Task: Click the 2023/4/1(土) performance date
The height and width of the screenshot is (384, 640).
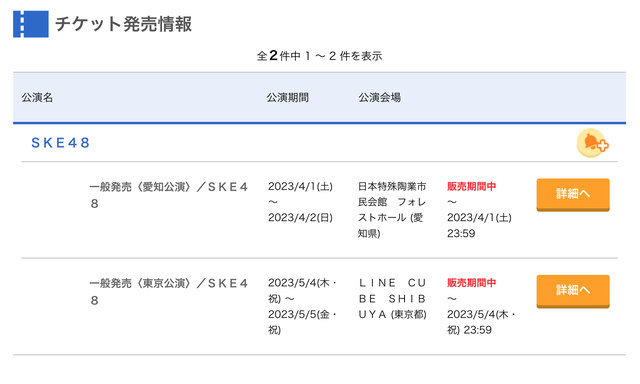Action: point(300,186)
